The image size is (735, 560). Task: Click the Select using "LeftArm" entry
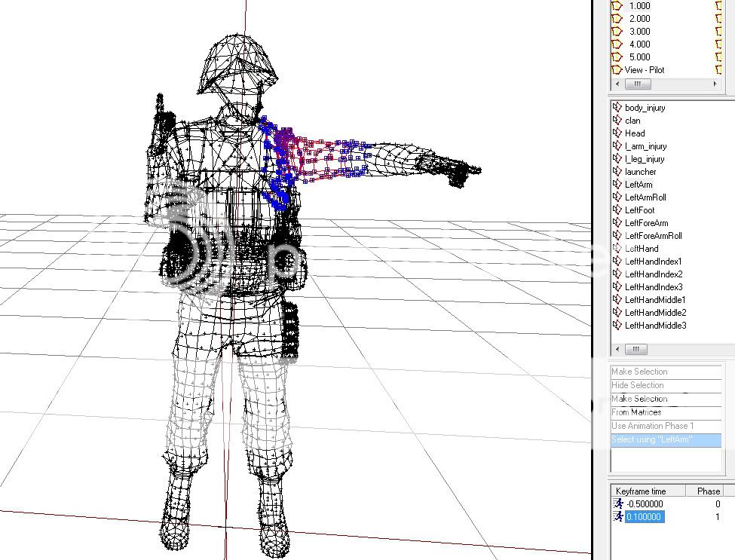(x=651, y=439)
